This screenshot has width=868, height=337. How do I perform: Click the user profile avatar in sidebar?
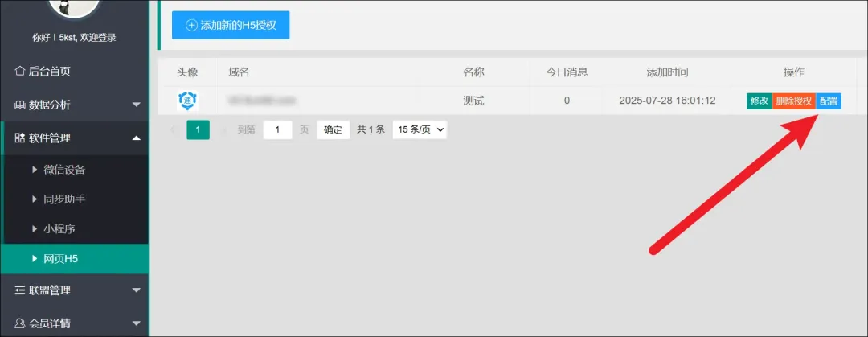pyautogui.click(x=74, y=6)
